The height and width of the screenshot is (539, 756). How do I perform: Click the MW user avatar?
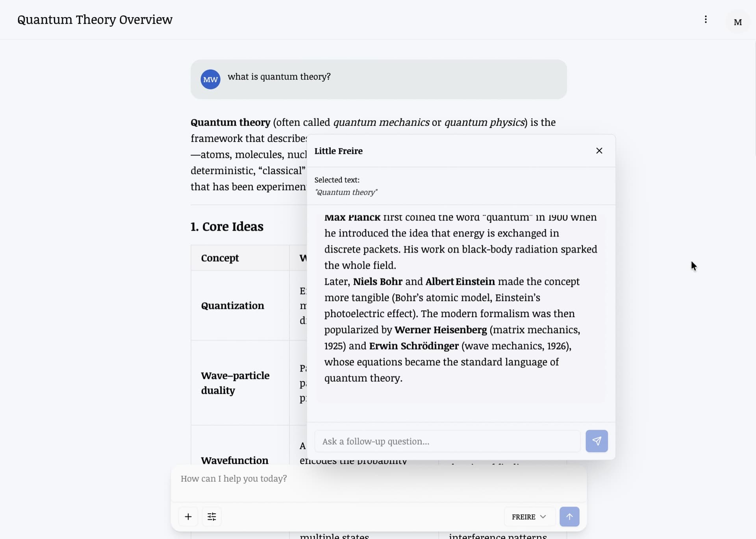tap(210, 80)
